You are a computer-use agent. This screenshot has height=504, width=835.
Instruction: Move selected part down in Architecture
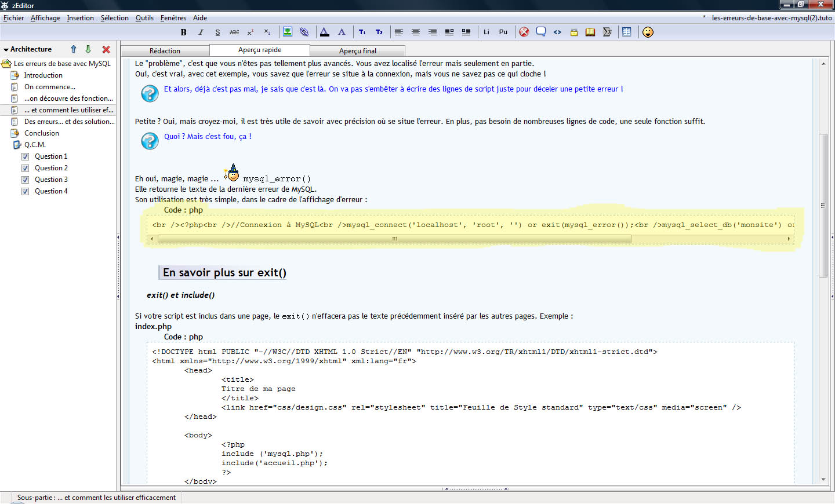[88, 49]
